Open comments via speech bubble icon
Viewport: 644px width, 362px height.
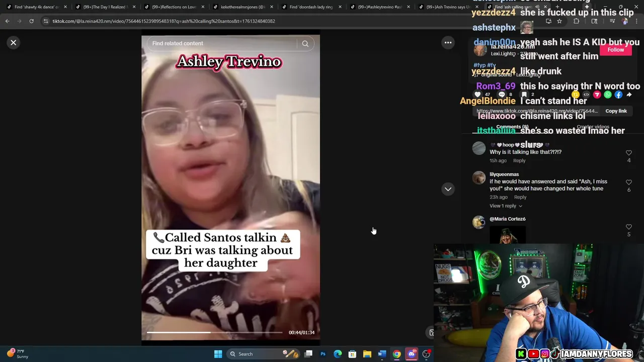pos(502,95)
